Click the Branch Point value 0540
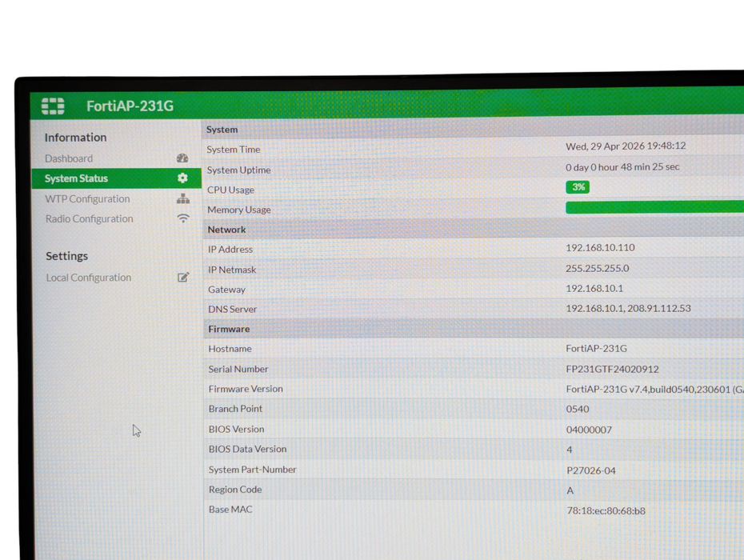 (x=578, y=409)
